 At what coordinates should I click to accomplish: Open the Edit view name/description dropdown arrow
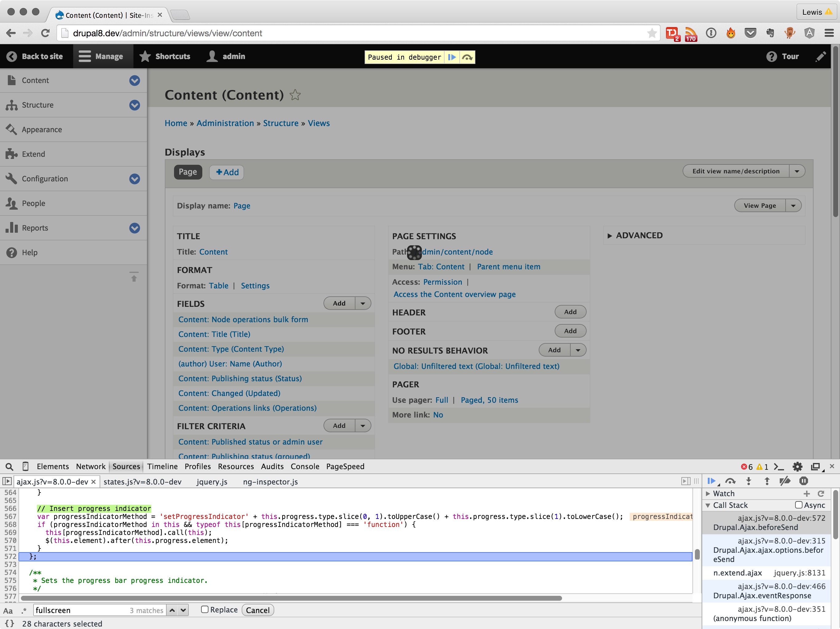[x=797, y=171]
